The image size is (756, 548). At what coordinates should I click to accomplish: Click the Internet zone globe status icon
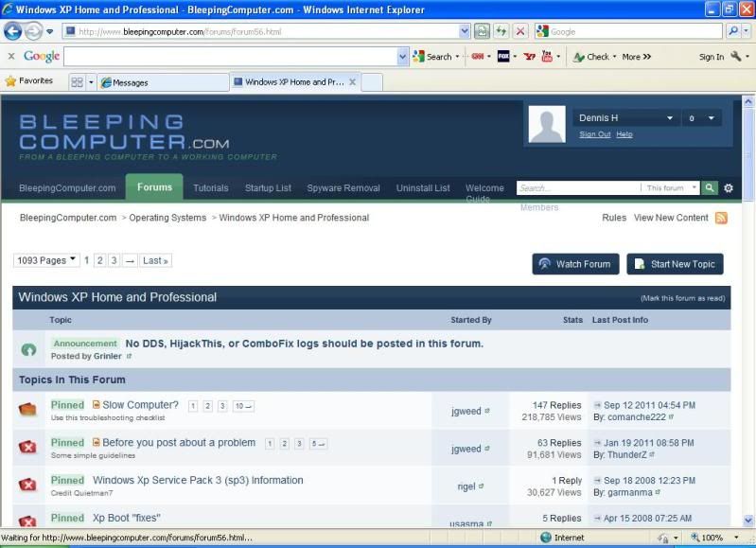coord(546,538)
